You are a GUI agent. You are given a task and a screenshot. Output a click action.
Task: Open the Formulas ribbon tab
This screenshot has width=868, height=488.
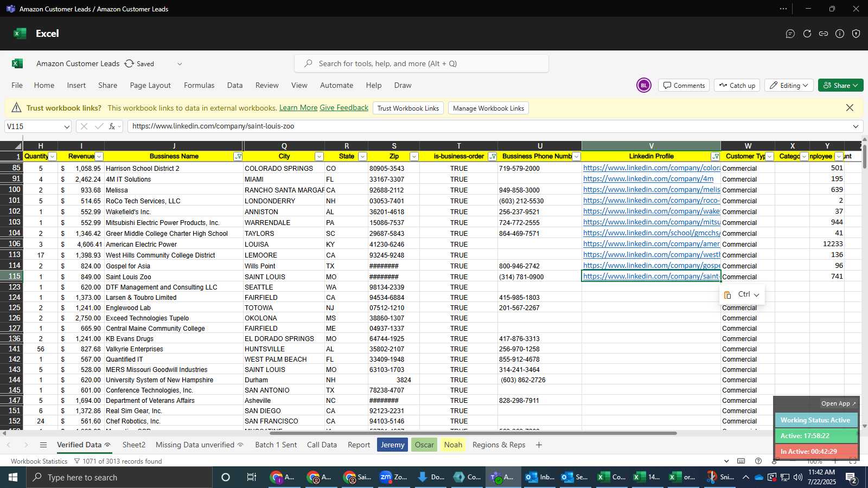coord(199,85)
